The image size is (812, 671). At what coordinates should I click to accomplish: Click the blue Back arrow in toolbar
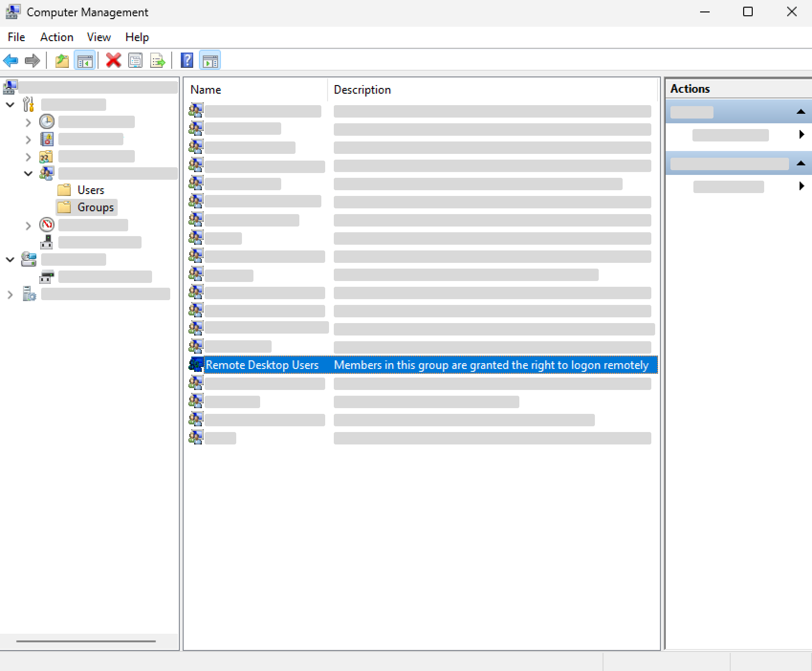(11, 61)
